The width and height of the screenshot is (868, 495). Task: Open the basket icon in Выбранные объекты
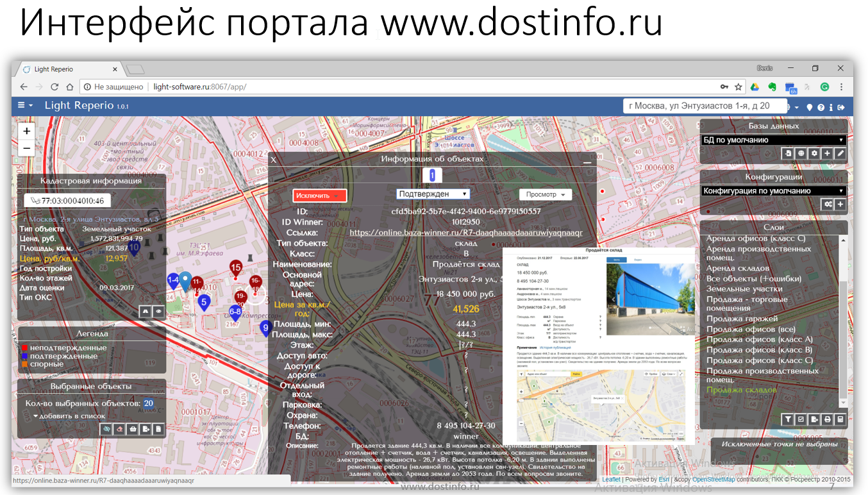pos(133,429)
